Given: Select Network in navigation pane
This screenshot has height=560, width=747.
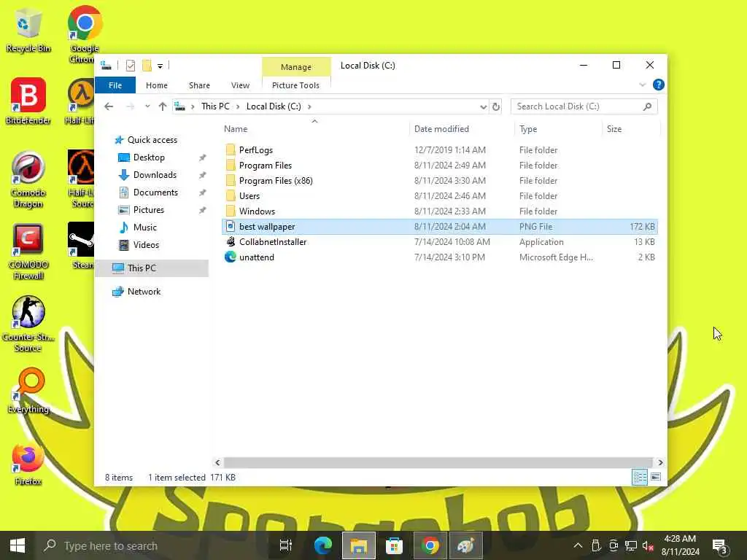Looking at the screenshot, I should pos(144,292).
